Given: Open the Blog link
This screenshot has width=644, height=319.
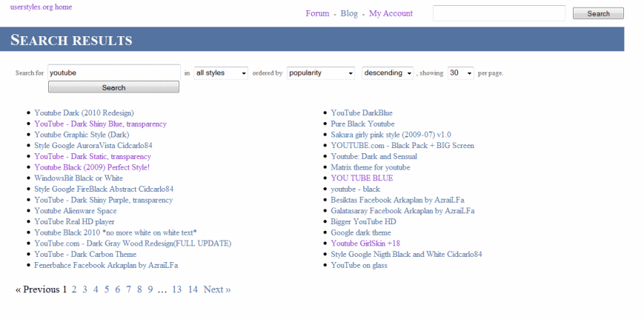Looking at the screenshot, I should coord(349,13).
